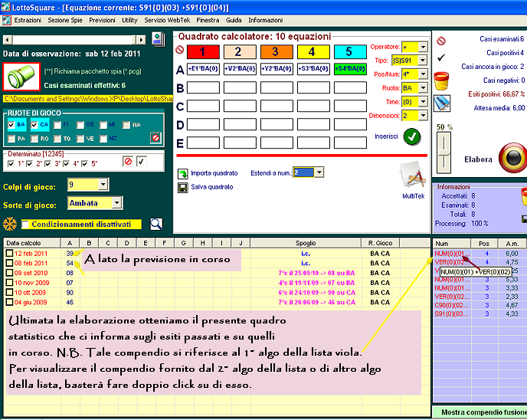The image size is (527, 420).
Task: Open the Tipo dropdown showing [S]S91
Action: click(x=423, y=61)
